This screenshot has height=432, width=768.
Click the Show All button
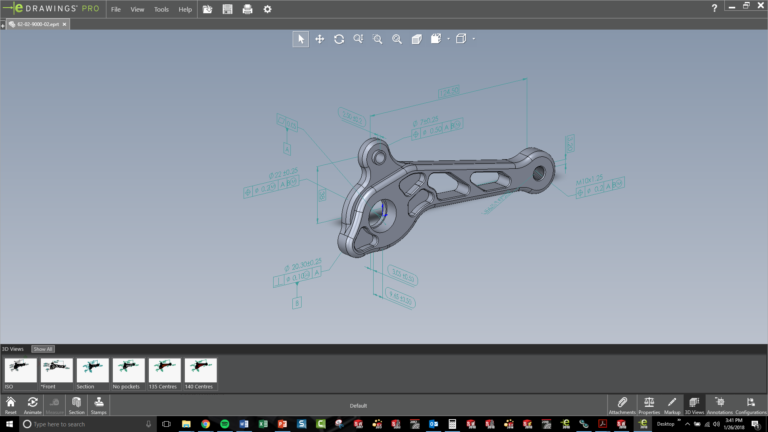tap(43, 349)
